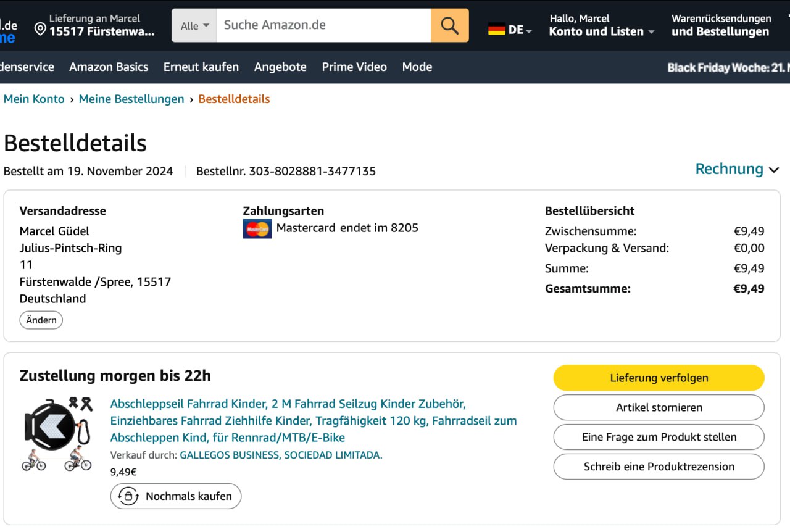Select Erneut kaufen in navigation bar
This screenshot has height=532, width=790.
201,67
